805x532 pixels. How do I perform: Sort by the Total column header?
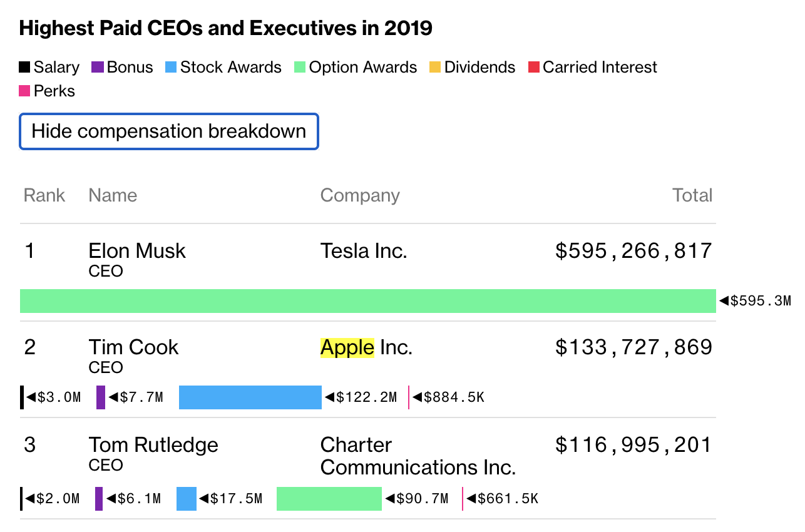click(x=692, y=195)
